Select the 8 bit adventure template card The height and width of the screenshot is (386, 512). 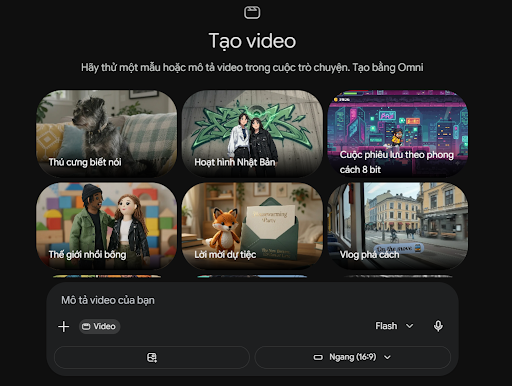point(398,133)
